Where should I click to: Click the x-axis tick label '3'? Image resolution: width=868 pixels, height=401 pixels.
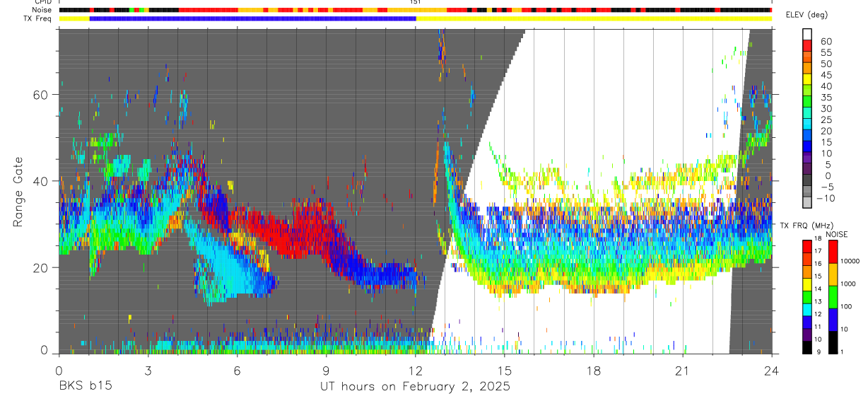[x=148, y=370]
